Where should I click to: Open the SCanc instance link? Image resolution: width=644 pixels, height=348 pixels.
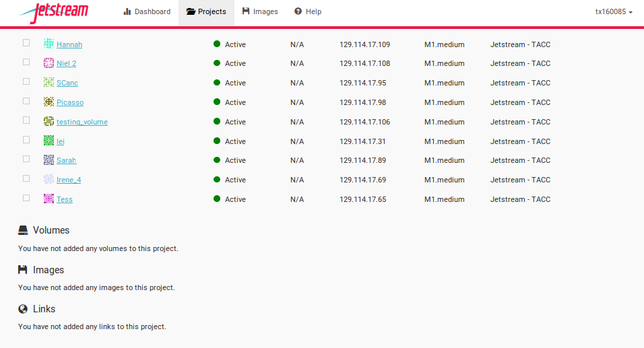tap(67, 83)
